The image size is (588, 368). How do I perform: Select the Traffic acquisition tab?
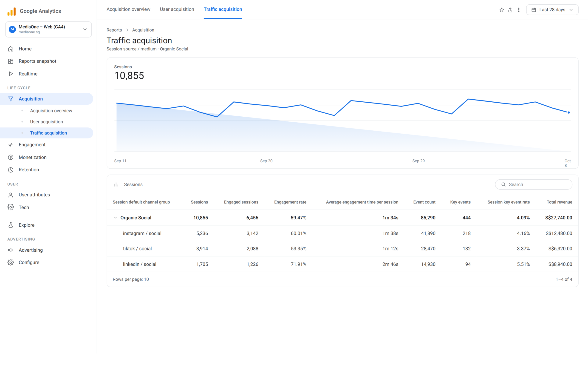coord(223,9)
